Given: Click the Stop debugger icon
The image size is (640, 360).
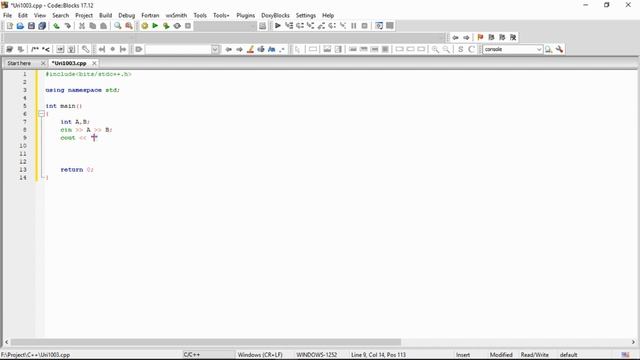Looking at the screenshot, I should tap(364, 26).
